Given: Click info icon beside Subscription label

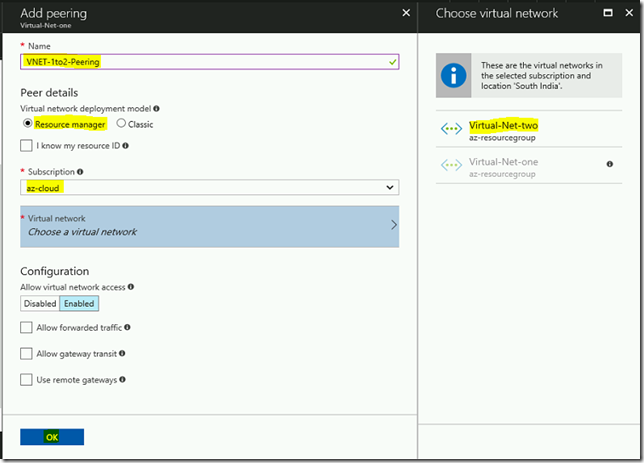Looking at the screenshot, I should [80, 172].
